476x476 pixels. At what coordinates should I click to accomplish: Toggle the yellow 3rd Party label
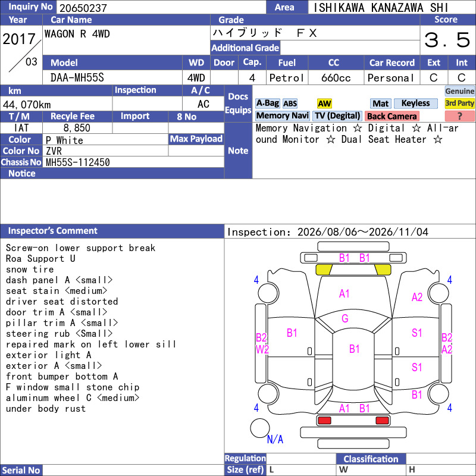coord(459,103)
